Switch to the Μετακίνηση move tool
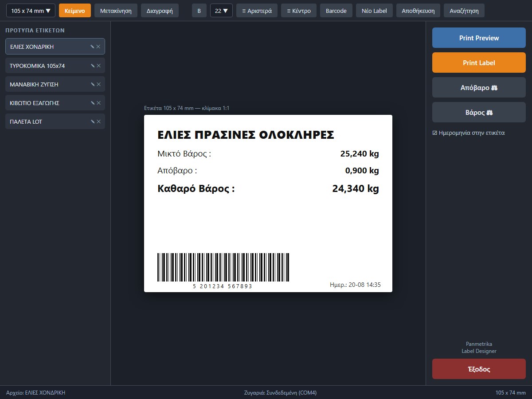Viewport: 532px width, 399px height. coord(116,11)
